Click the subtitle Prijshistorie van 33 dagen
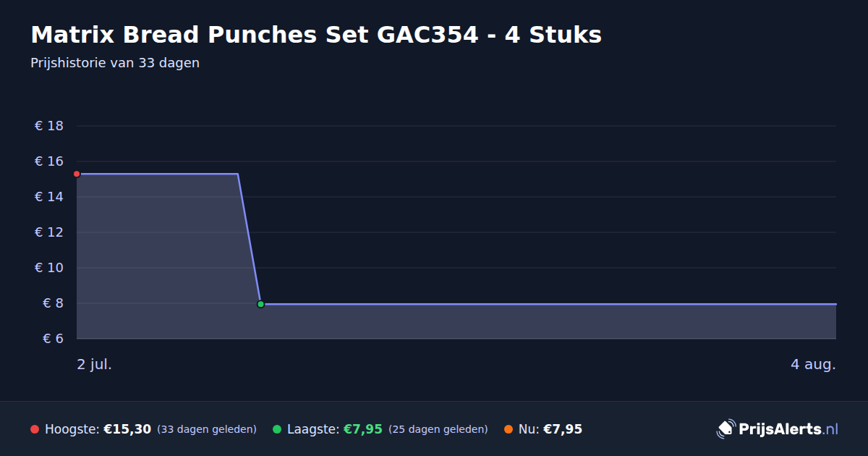868x456 pixels. 115,63
